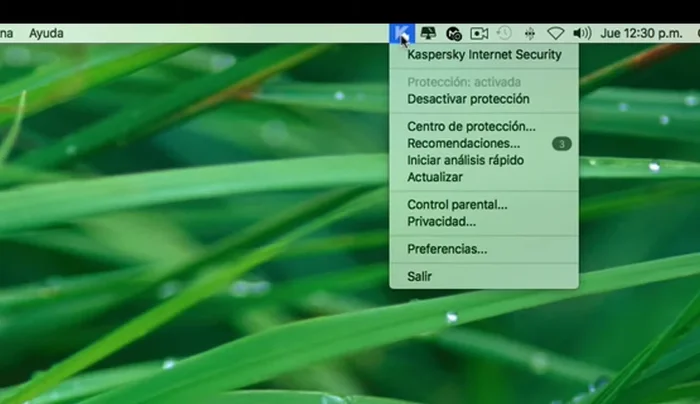Click the Kaspersky K menu bar icon

pyautogui.click(x=400, y=33)
